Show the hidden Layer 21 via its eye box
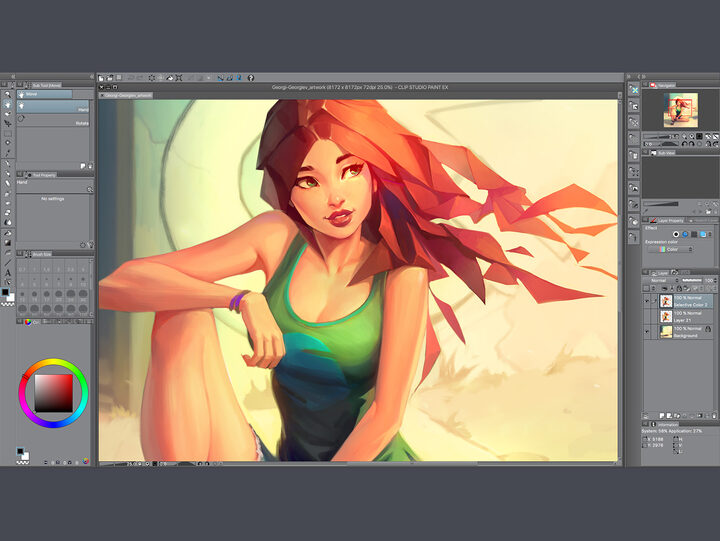 coord(647,316)
